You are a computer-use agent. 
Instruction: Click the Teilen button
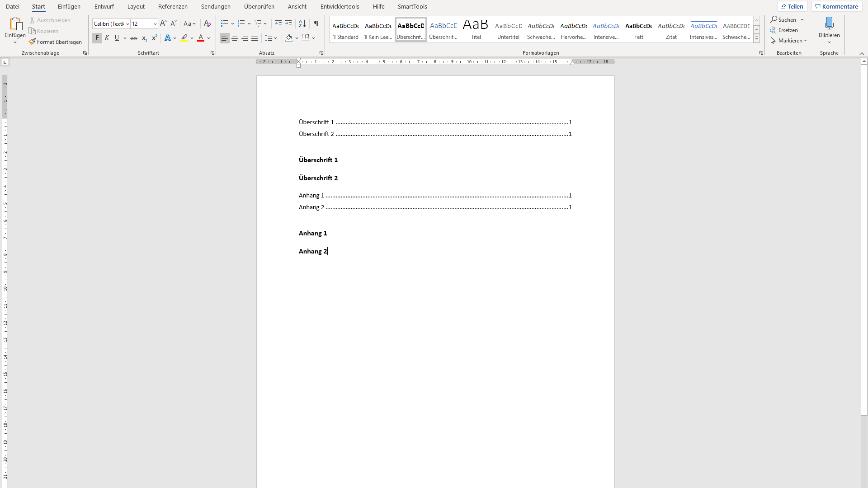point(792,6)
